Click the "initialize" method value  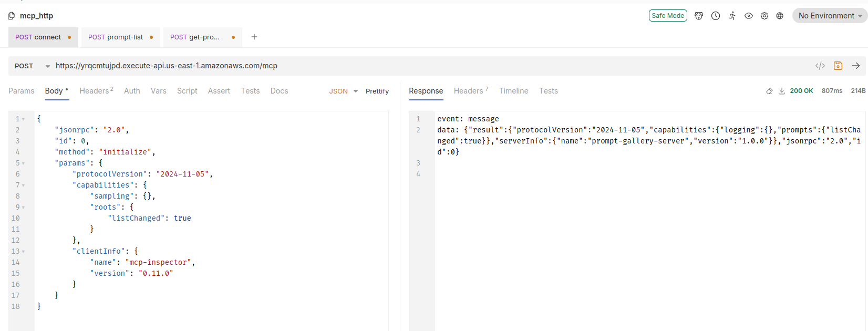coord(125,152)
